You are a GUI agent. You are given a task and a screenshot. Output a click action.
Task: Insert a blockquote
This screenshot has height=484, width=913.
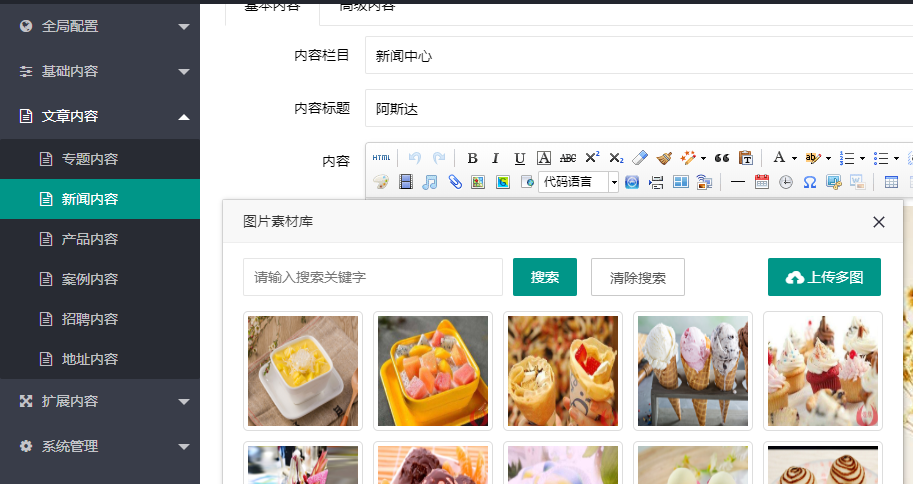coord(722,158)
